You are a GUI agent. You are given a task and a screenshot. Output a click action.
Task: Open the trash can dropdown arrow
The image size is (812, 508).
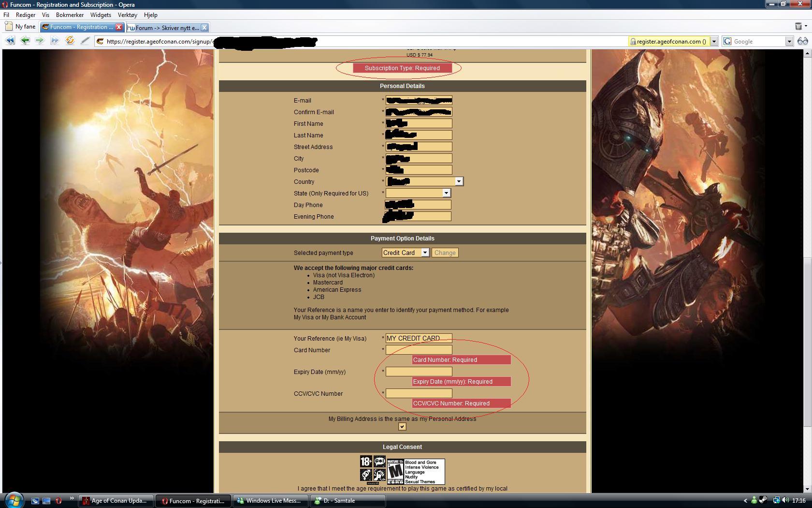tap(806, 26)
